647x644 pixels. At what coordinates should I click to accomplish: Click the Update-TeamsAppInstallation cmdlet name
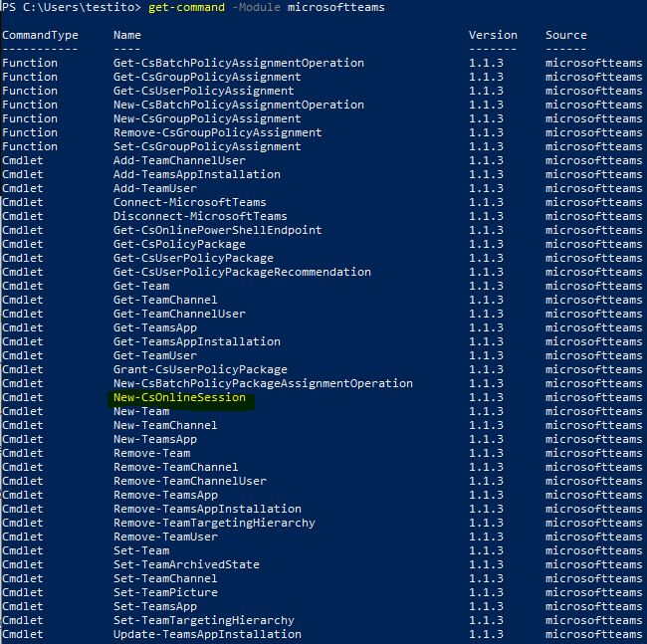[x=207, y=634]
